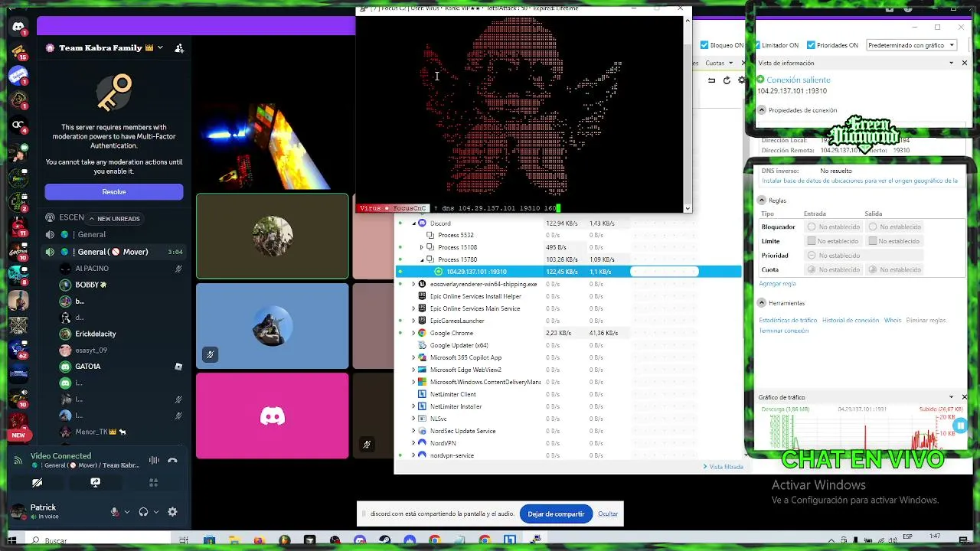Open the purple Discord server with badge 1
Viewport: 980px width, 551px height.
[18, 74]
